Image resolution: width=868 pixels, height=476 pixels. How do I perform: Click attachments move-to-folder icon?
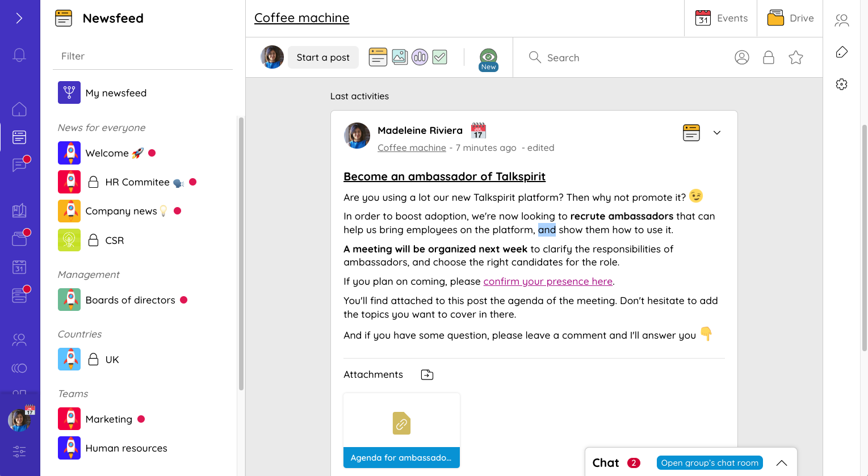coord(427,374)
